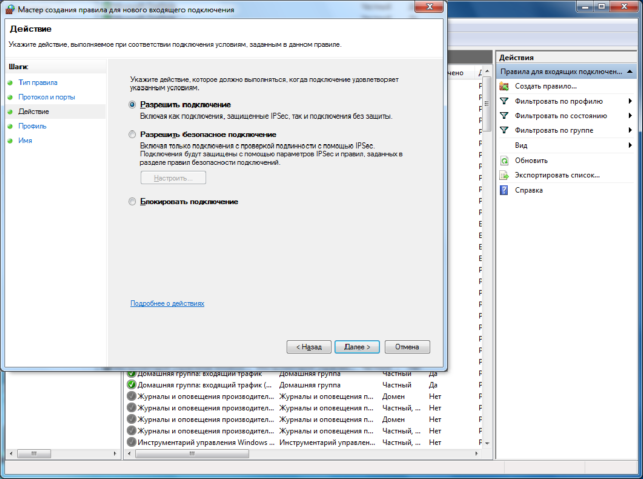Choose "Экспортировать список..." action

557,176
